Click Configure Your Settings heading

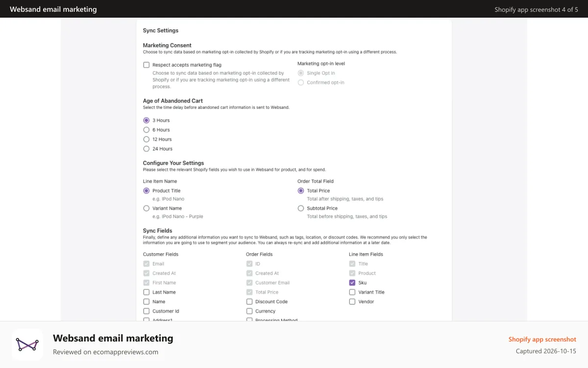click(173, 163)
